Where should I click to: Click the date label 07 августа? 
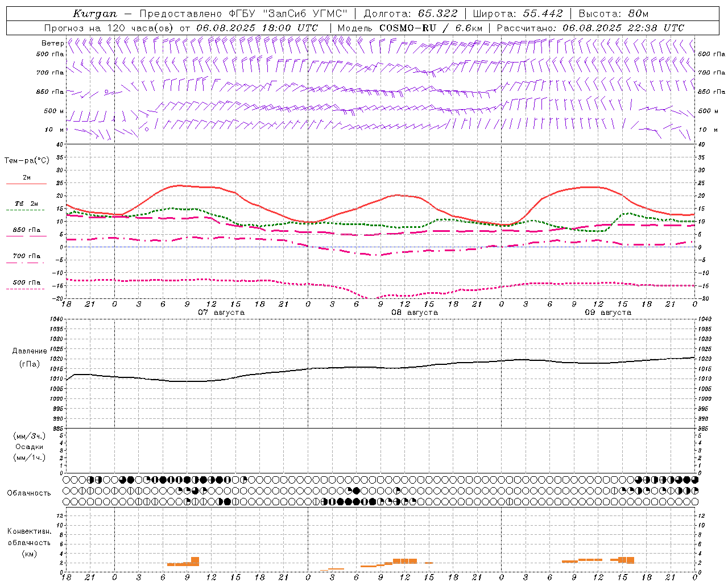[221, 313]
